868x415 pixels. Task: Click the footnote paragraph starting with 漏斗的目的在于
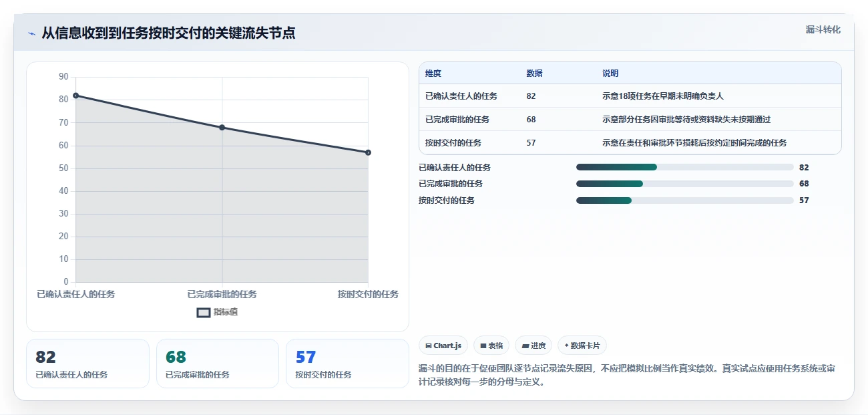tap(626, 376)
